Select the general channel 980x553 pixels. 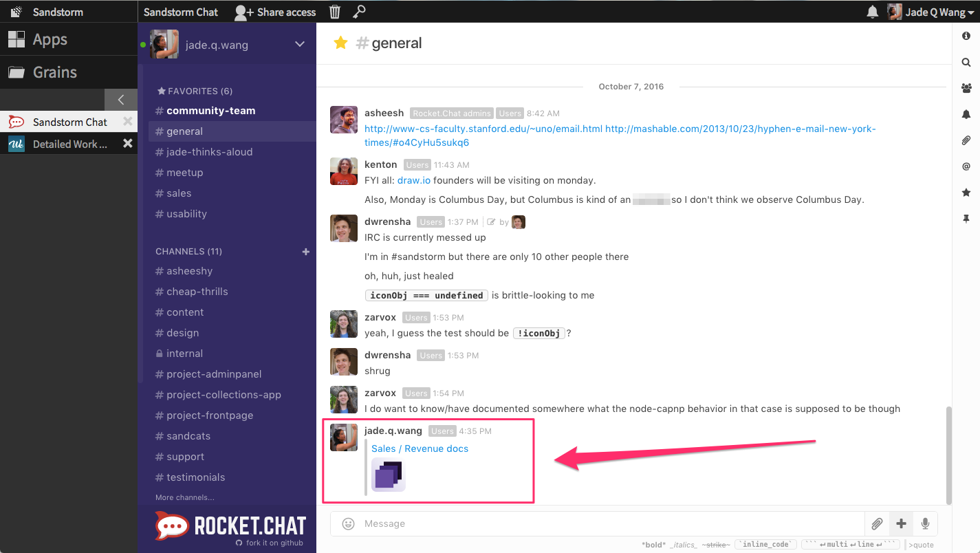click(x=232, y=131)
